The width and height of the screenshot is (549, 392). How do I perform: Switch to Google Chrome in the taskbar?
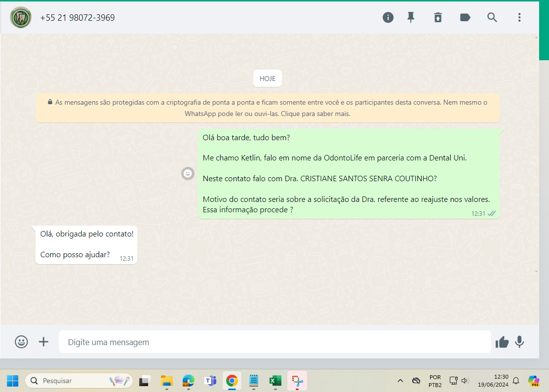coord(232,381)
